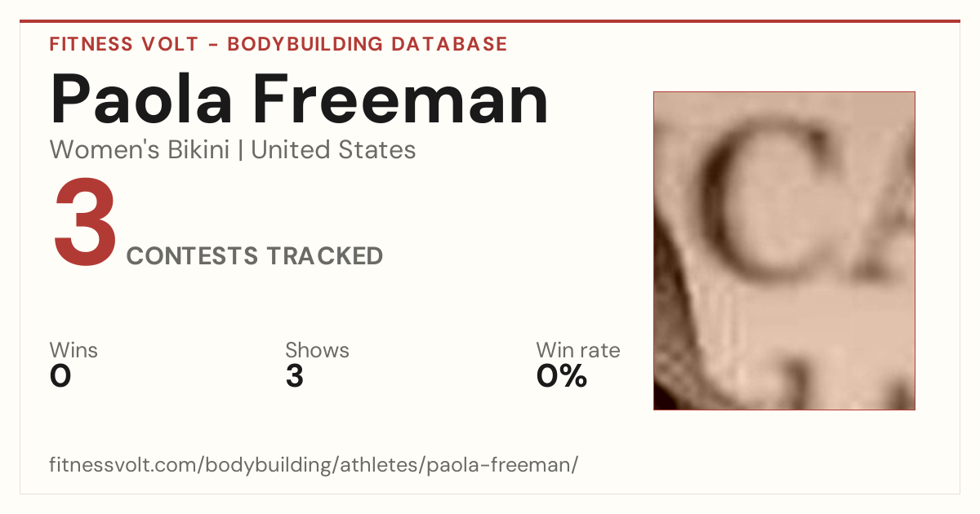Viewport: 980px width, 514px height.
Task: Click the pipe separator after Women's Bikini
Action: (x=240, y=150)
